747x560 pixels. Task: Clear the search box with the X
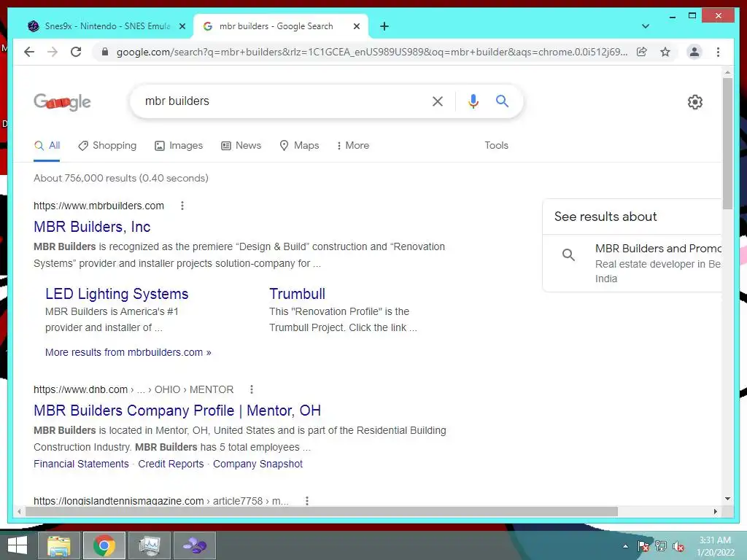[x=438, y=101]
